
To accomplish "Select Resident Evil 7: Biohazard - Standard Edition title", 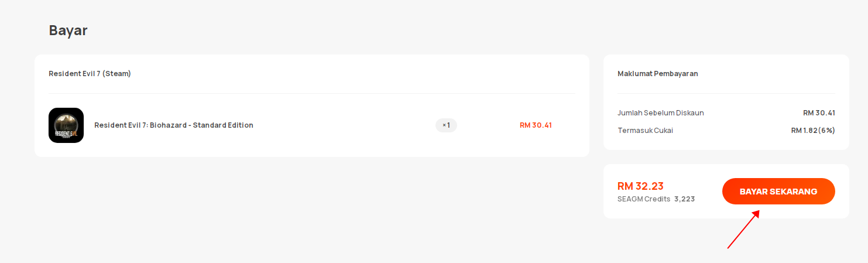I will pos(174,125).
